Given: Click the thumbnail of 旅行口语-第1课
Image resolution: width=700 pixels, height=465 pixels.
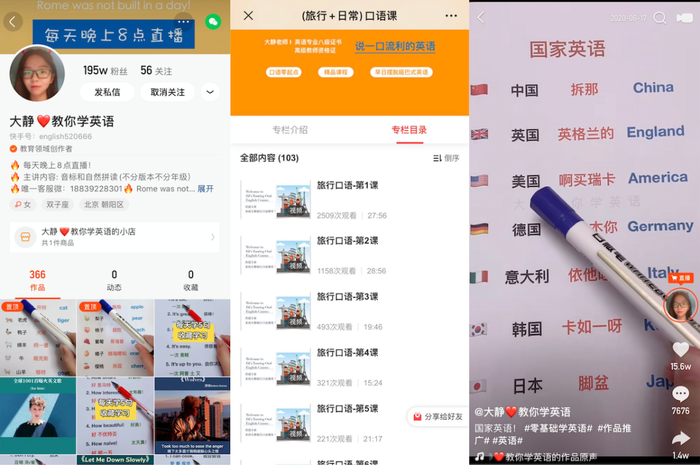Looking at the screenshot, I should 275,199.
